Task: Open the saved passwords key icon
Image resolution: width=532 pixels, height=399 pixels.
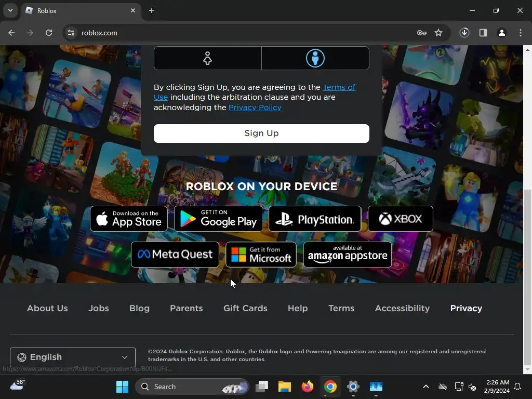Action: click(x=422, y=33)
